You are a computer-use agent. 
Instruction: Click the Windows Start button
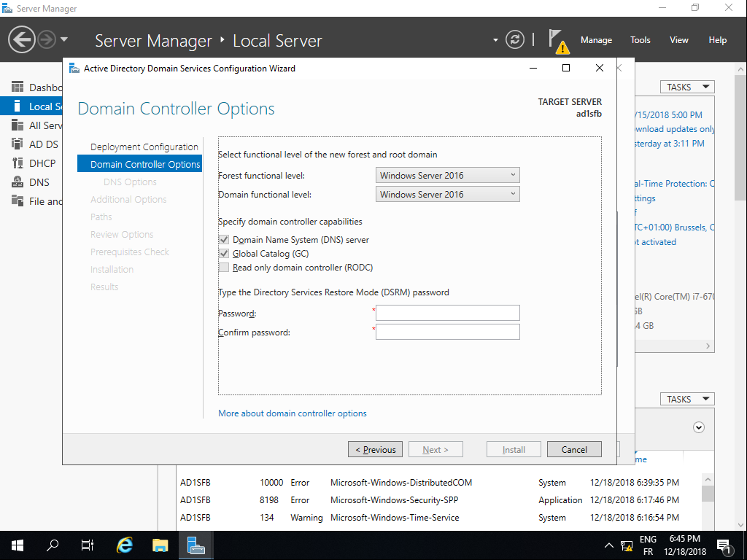pyautogui.click(x=17, y=545)
